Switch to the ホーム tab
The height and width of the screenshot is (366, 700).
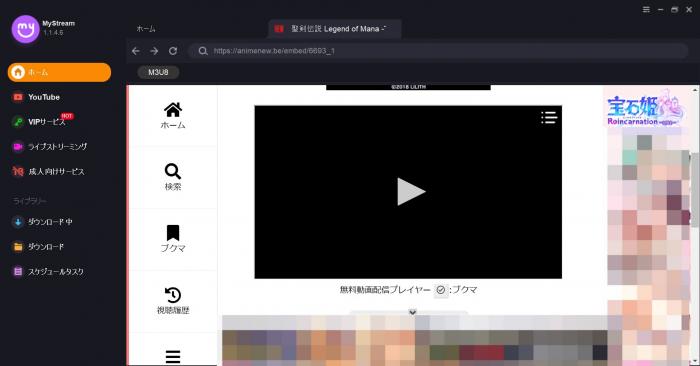click(146, 29)
